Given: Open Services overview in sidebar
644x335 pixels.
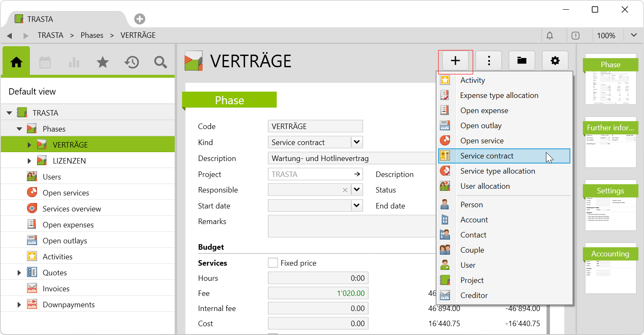Looking at the screenshot, I should coord(72,209).
